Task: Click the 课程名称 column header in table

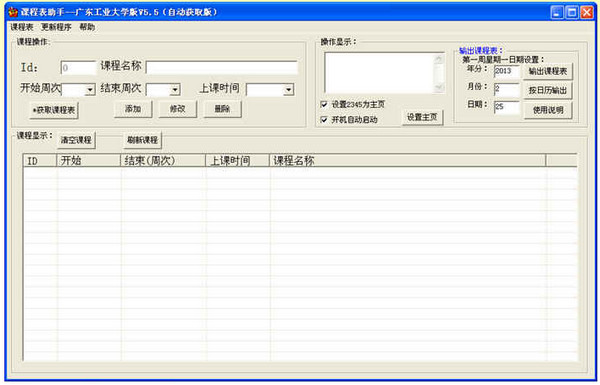Action: (x=408, y=161)
